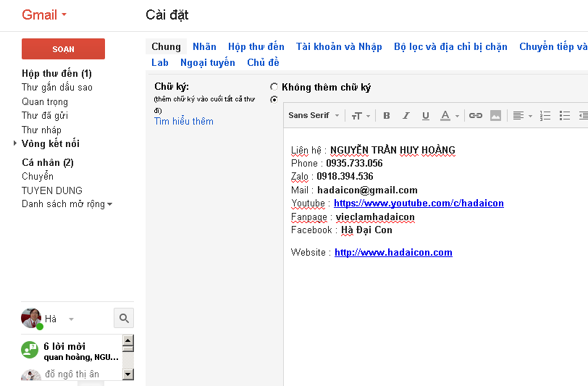Open the Ngoại tuyến settings tab
The image size is (588, 386).
[208, 63]
